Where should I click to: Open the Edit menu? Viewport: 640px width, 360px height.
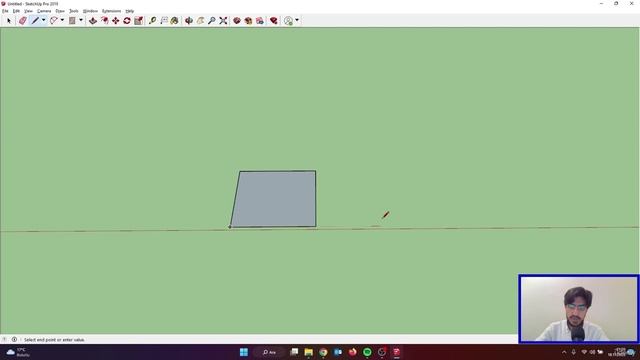[x=16, y=11]
